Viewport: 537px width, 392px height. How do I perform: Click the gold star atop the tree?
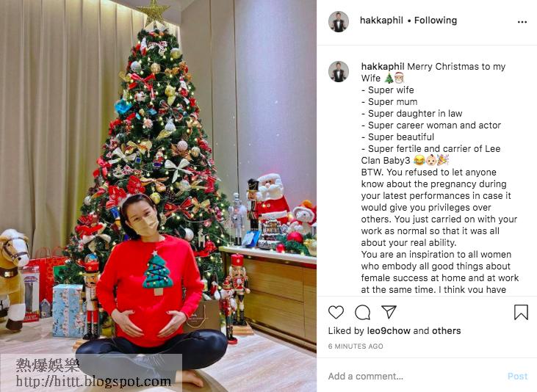154,11
